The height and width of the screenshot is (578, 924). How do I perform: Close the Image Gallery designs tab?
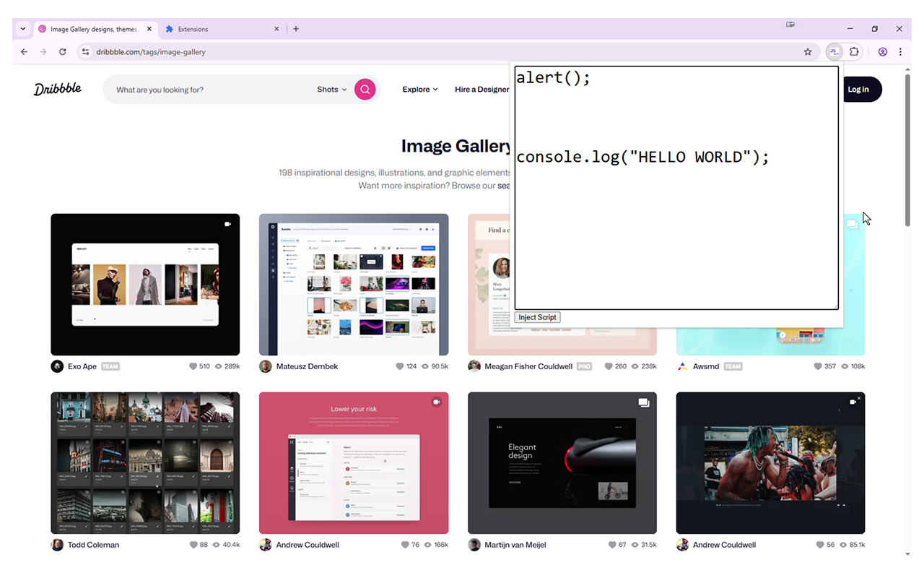point(149,29)
